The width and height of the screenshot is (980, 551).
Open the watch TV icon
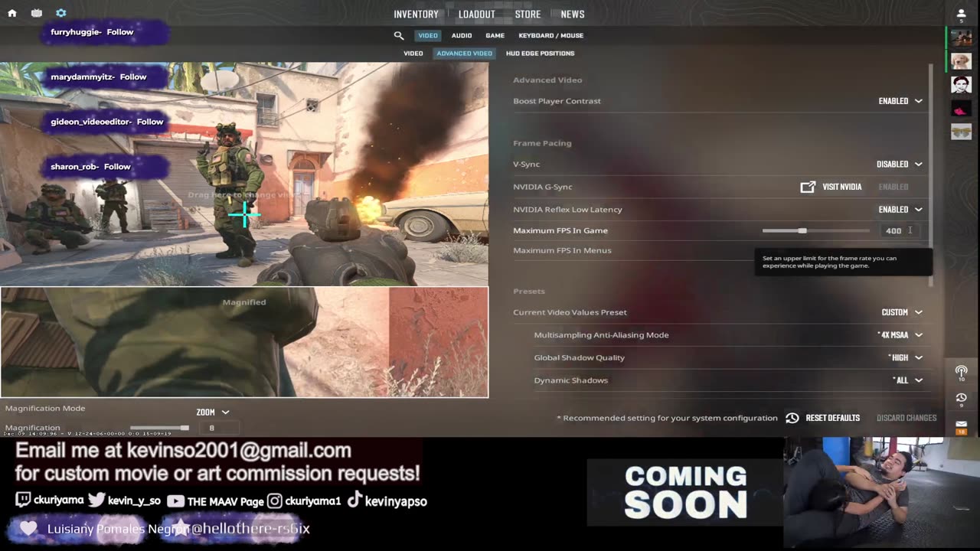click(37, 13)
